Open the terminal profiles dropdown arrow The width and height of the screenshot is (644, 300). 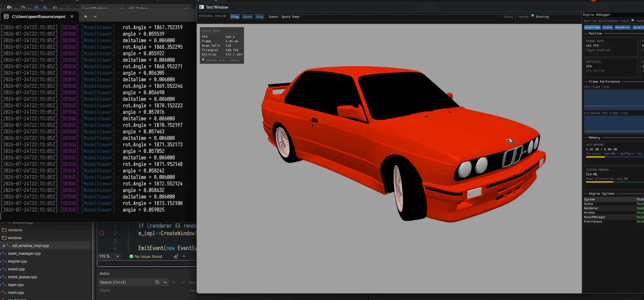[x=95, y=16]
